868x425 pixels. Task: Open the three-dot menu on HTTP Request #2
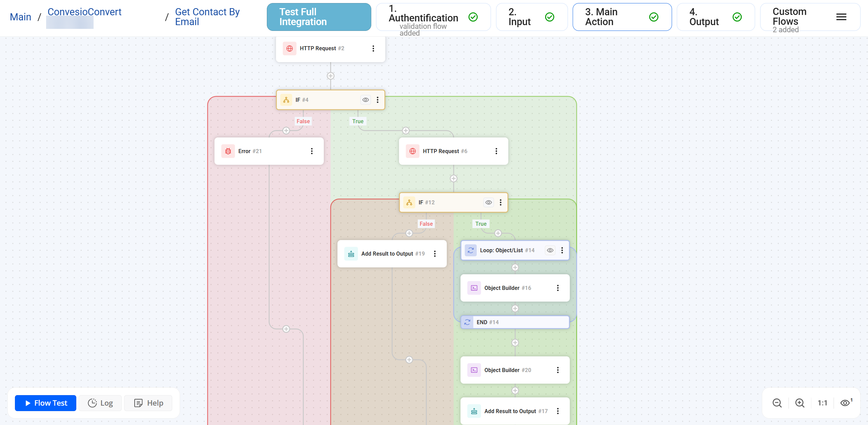tap(373, 49)
